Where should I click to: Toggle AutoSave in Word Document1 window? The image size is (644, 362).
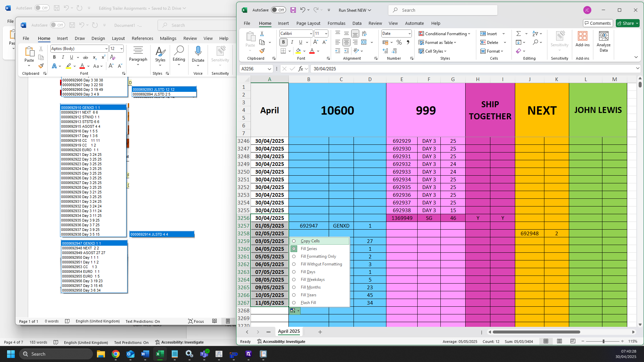pyautogui.click(x=57, y=25)
